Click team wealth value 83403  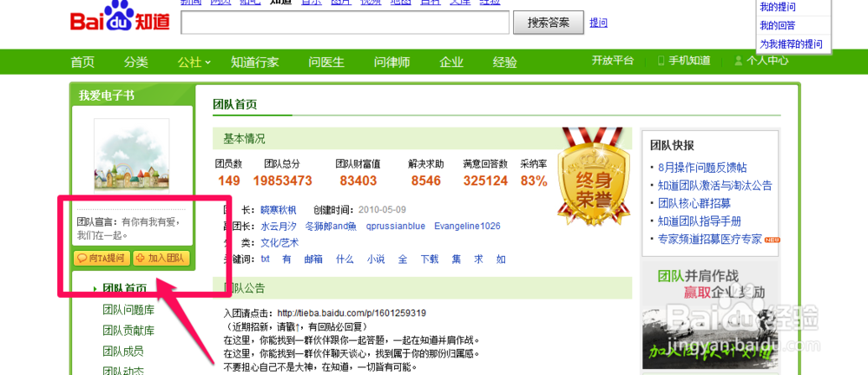point(358,181)
